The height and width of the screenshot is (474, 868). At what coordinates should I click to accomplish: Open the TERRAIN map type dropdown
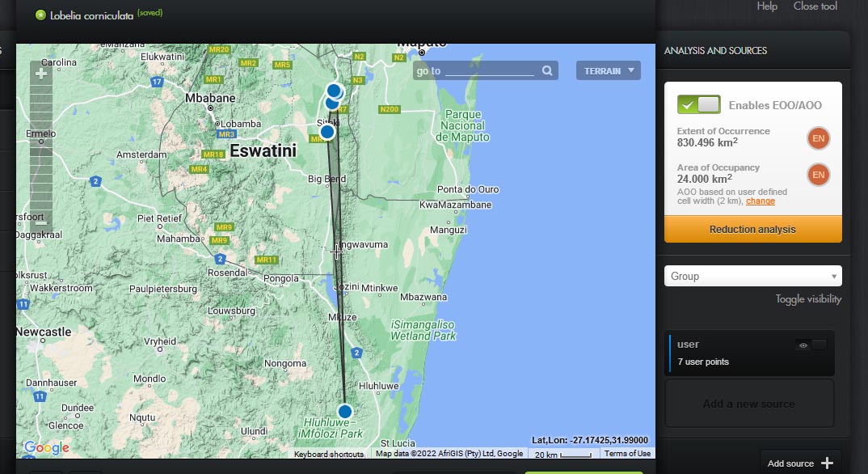(x=608, y=71)
